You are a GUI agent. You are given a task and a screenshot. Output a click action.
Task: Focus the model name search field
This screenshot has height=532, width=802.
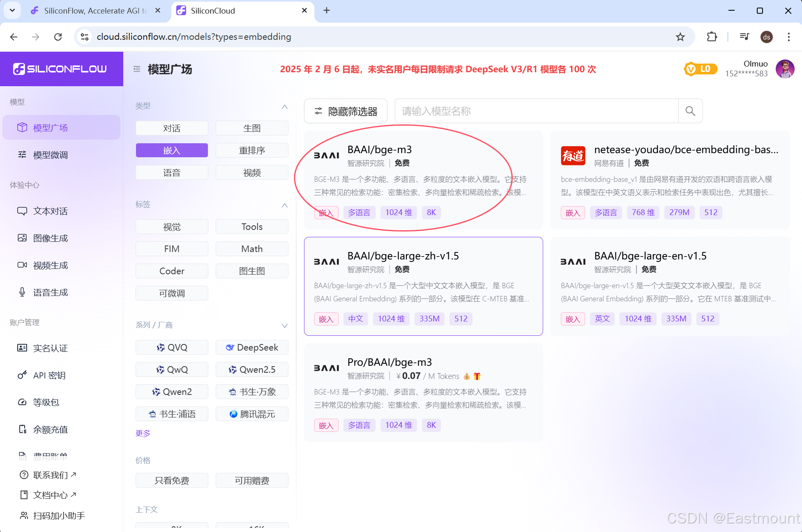(x=537, y=111)
